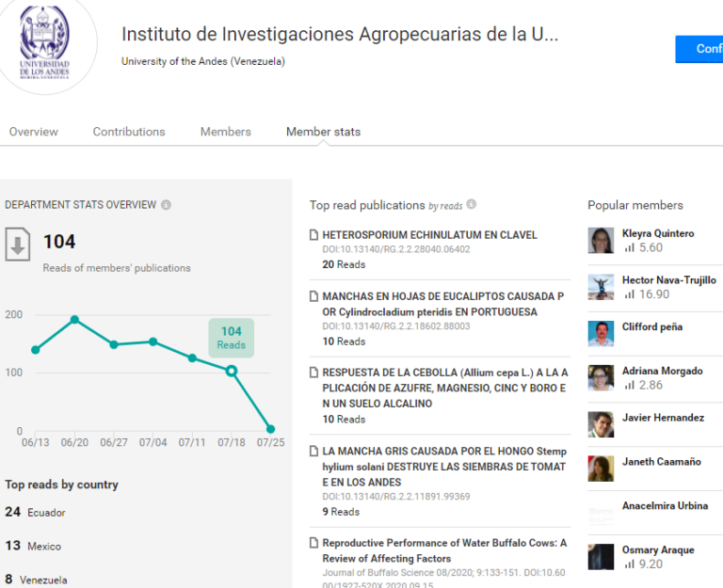This screenshot has height=588, width=723.
Task: Click document icon of Respuesta de la Cebolla entry
Action: coord(314,373)
